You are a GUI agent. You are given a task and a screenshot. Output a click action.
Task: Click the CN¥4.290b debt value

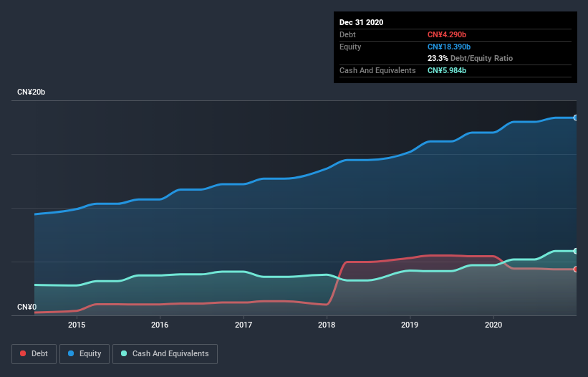tap(447, 34)
